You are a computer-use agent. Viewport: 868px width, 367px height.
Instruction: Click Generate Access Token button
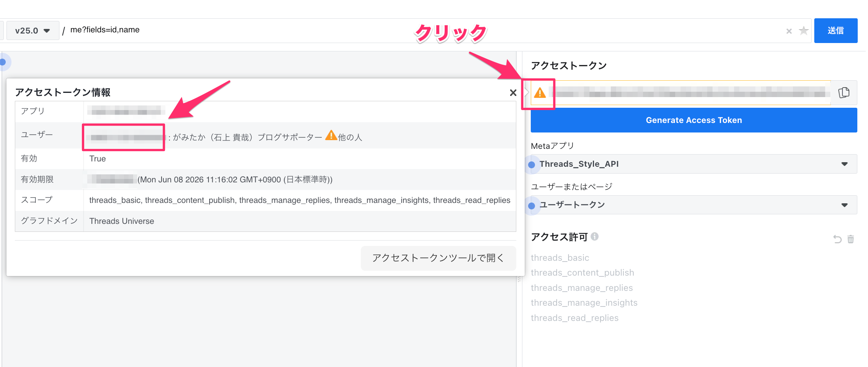tap(693, 120)
